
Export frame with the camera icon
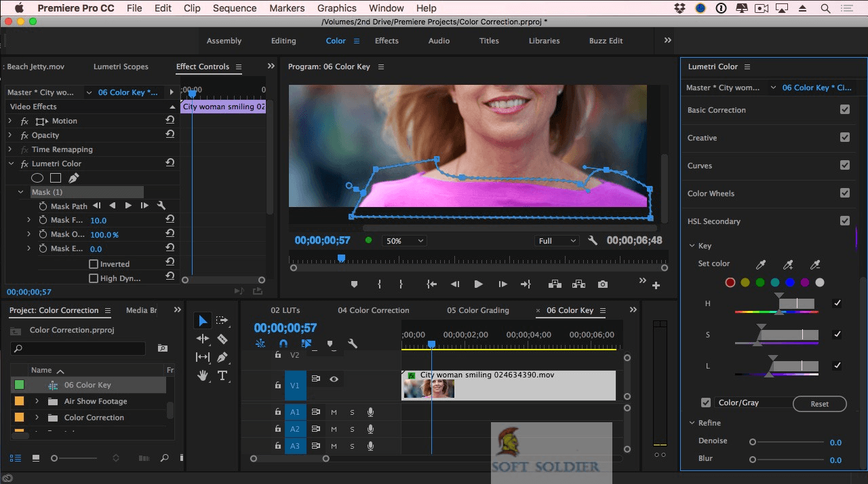click(x=603, y=284)
